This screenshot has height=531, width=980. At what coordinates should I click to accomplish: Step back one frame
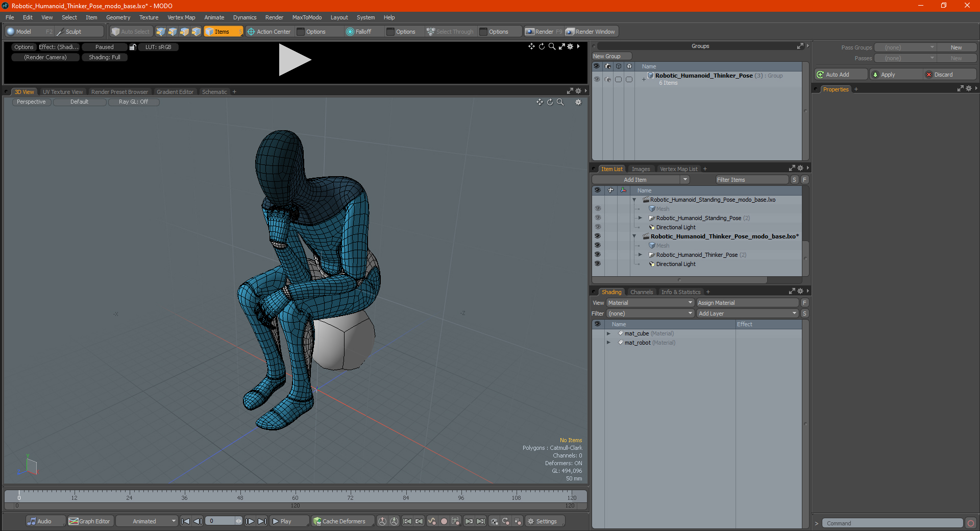pos(198,521)
